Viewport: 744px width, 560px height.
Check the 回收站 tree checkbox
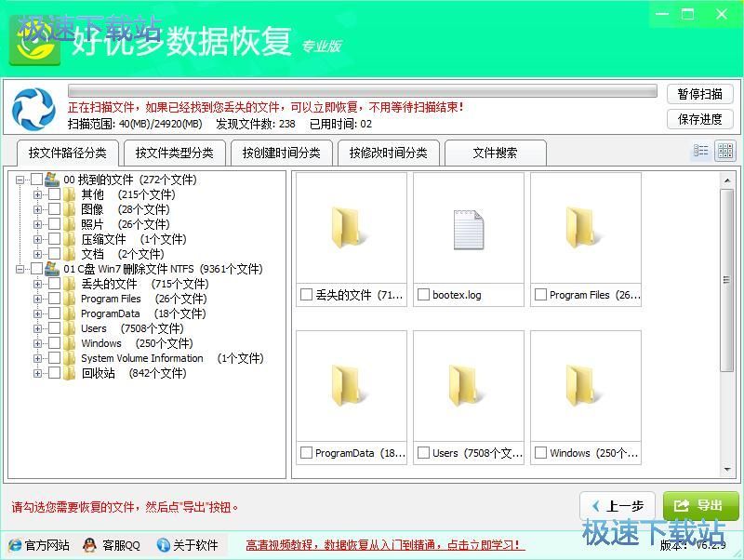tap(54, 373)
